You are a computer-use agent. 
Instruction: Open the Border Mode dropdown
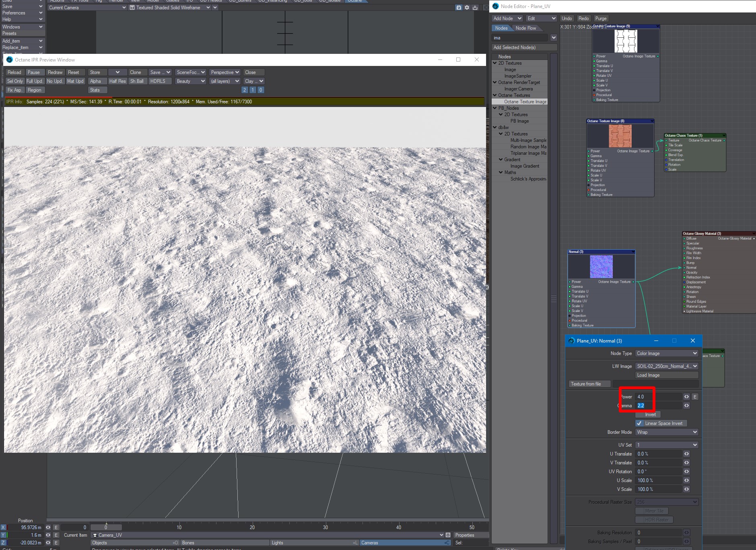666,432
